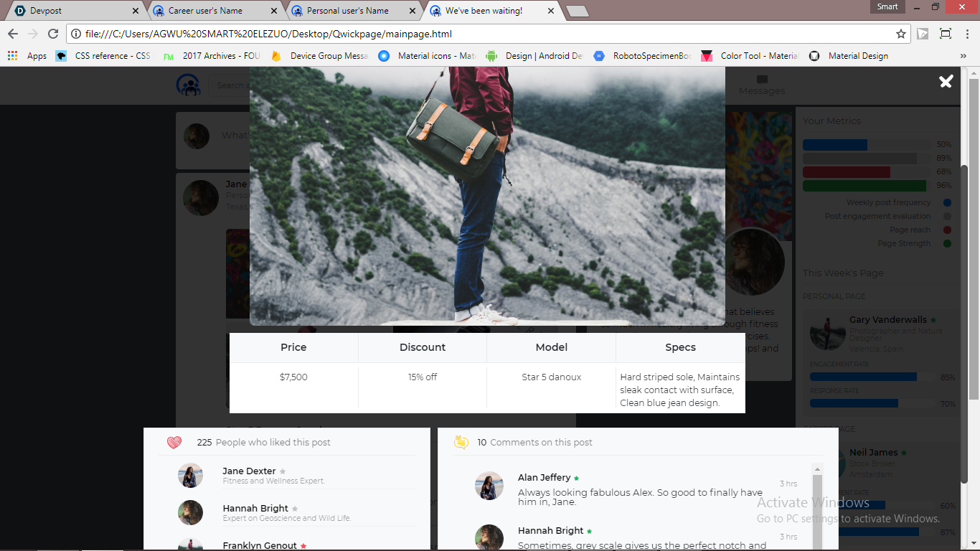The width and height of the screenshot is (980, 551).
Task: Open Hannah Bright's avatar in likes list
Action: coord(190,512)
